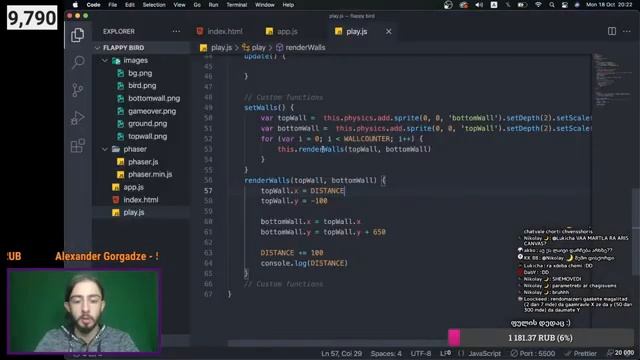This screenshot has height=360, width=640.
Task: Click the code minimap overview
Action: pos(612,80)
